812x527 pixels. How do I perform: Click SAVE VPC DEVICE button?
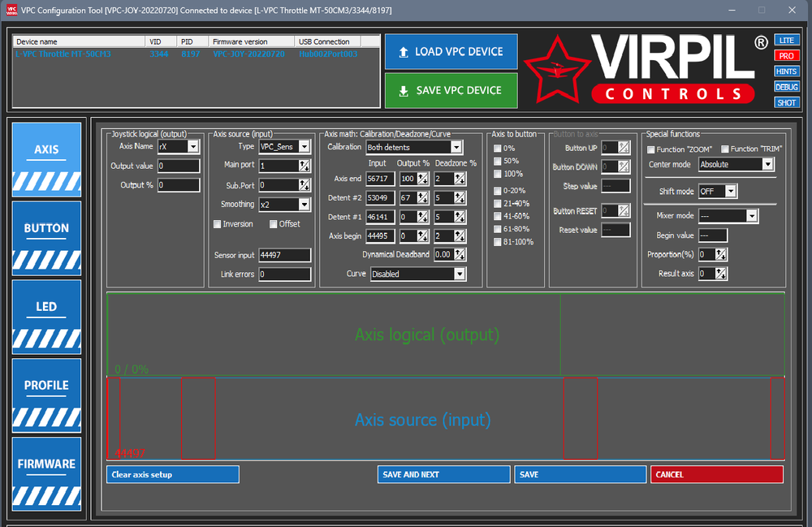point(451,91)
